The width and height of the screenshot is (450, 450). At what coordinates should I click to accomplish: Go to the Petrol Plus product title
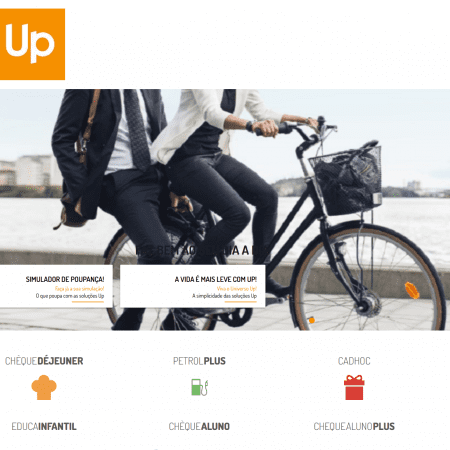[199, 361]
